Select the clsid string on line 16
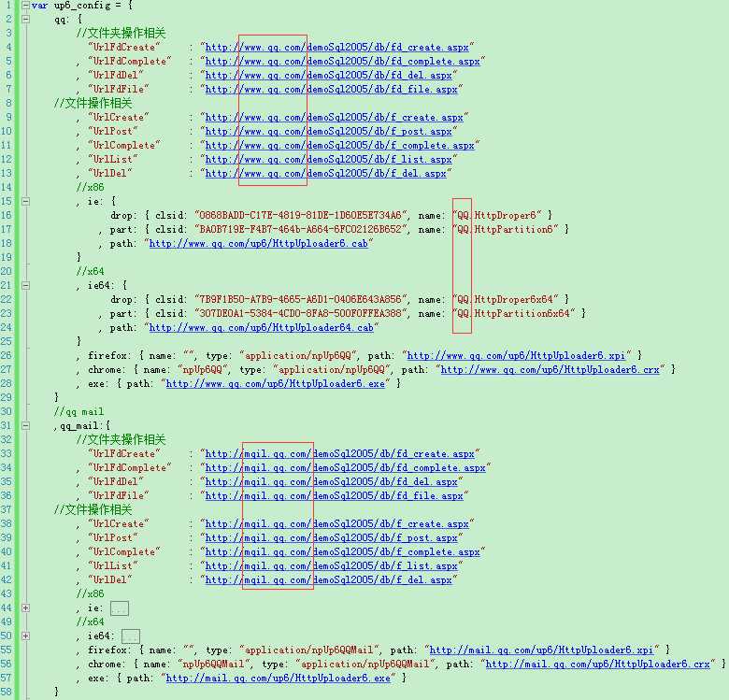 (x=300, y=215)
